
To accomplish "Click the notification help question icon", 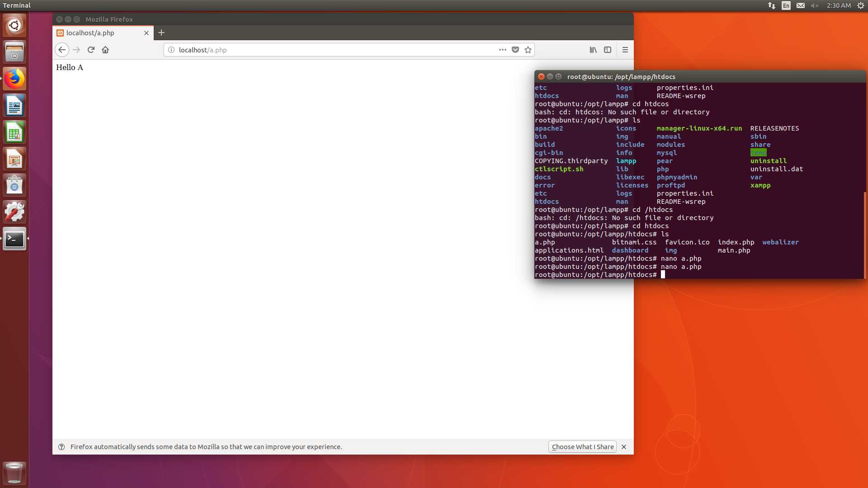I will tap(61, 446).
